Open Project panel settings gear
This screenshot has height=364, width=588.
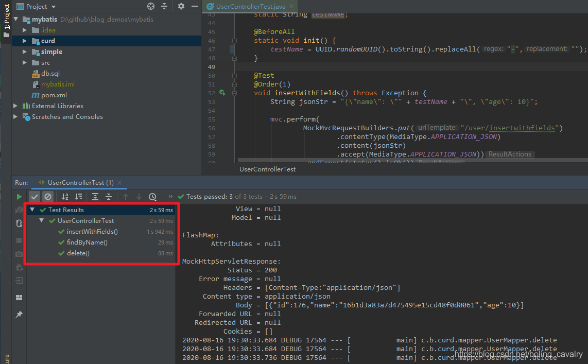pyautogui.click(x=181, y=6)
